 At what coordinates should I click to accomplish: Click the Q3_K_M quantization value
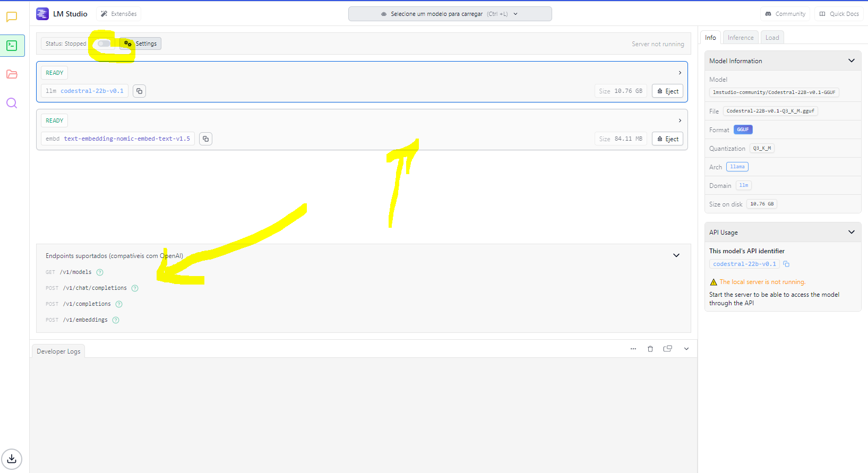(762, 148)
